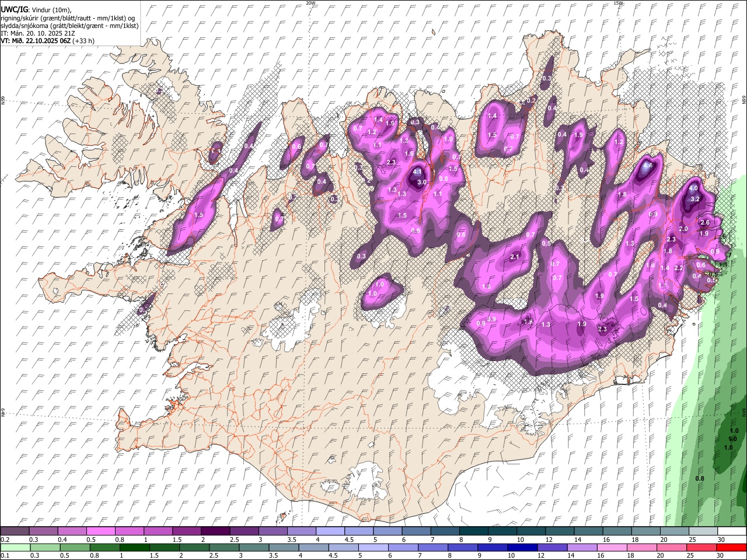Click the 'rigning/skúrir' legend description line
Screen dimensions: 747x560
68,18
